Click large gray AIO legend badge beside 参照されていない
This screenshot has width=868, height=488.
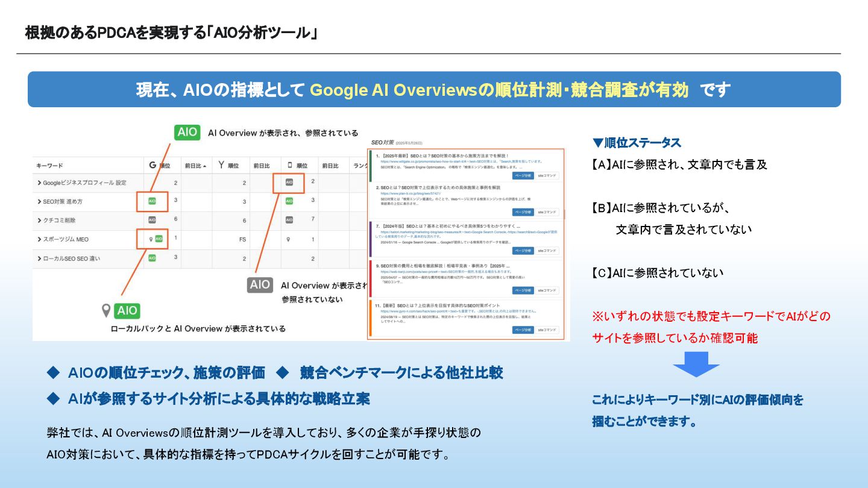pos(260,285)
